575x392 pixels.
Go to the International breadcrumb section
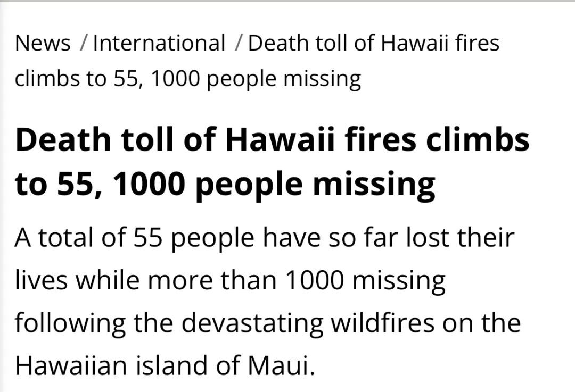(159, 43)
